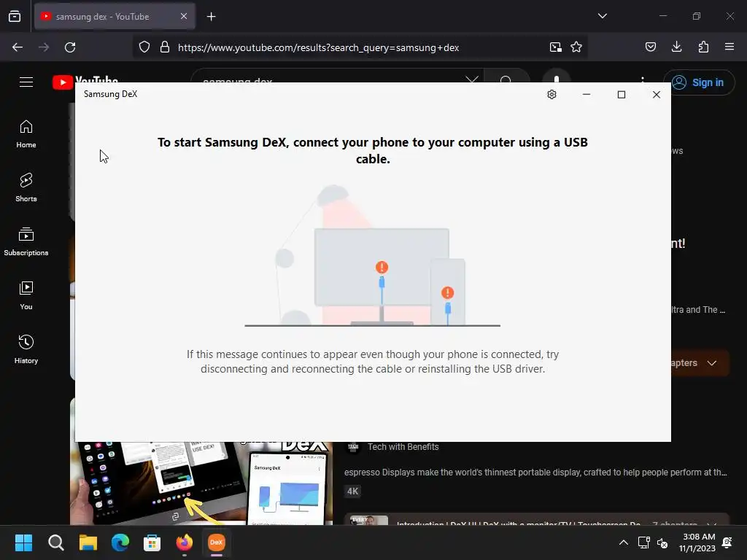
Task: Open Firefox downloads panel
Action: point(676,47)
